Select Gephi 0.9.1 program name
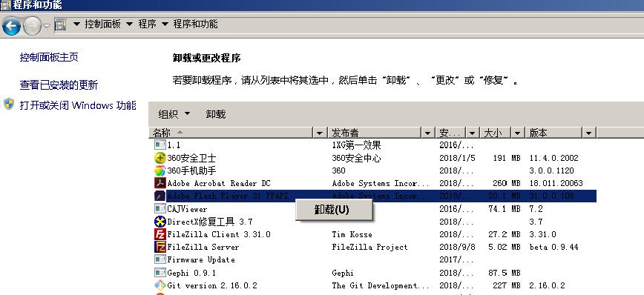Screen dimensions: 644x295 (x=191, y=273)
